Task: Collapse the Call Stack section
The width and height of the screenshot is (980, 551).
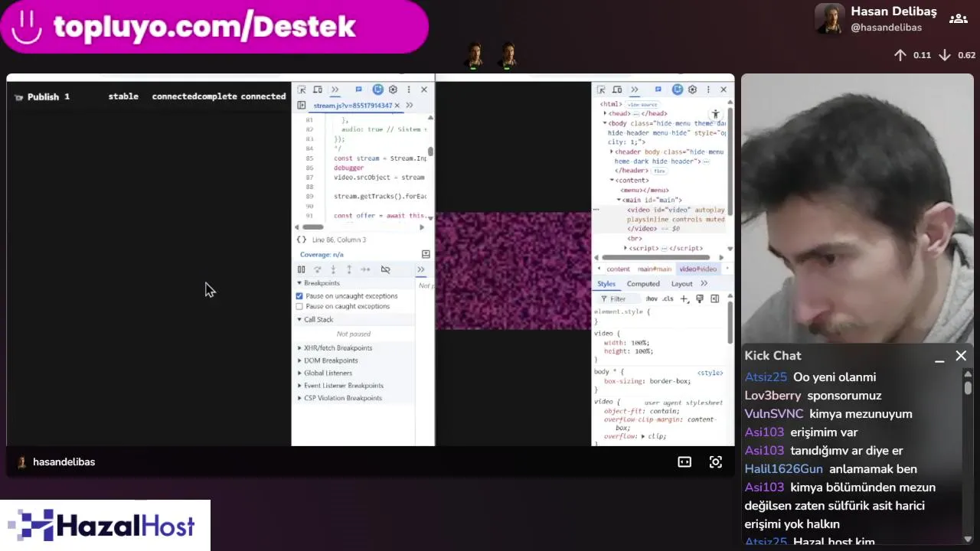Action: click(318, 319)
